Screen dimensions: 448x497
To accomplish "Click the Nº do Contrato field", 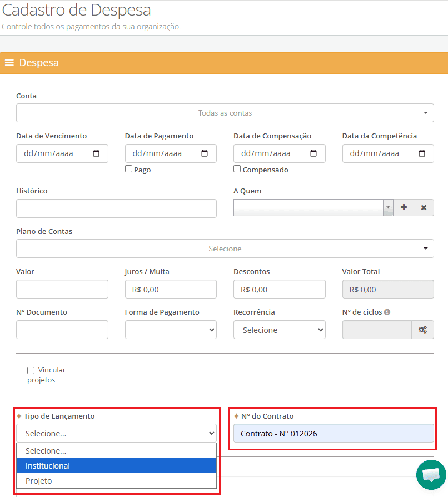I will 333,433.
